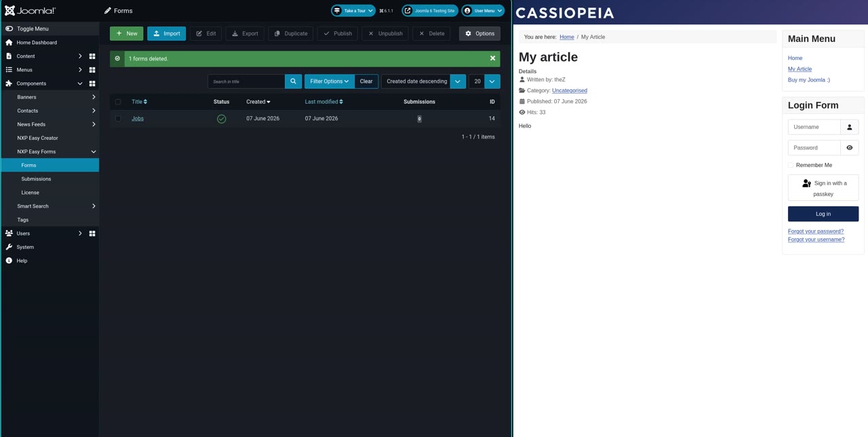Sort by Created column header
868x437 pixels.
[258, 102]
